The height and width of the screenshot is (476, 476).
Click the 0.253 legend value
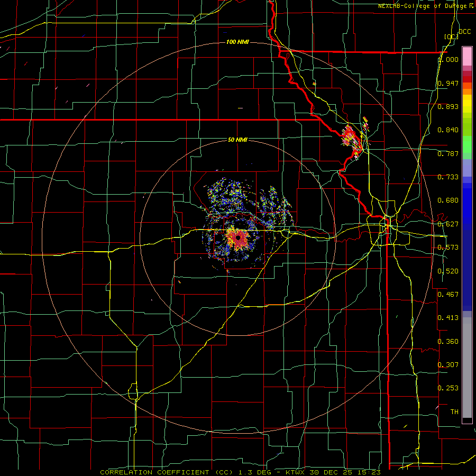click(x=448, y=388)
